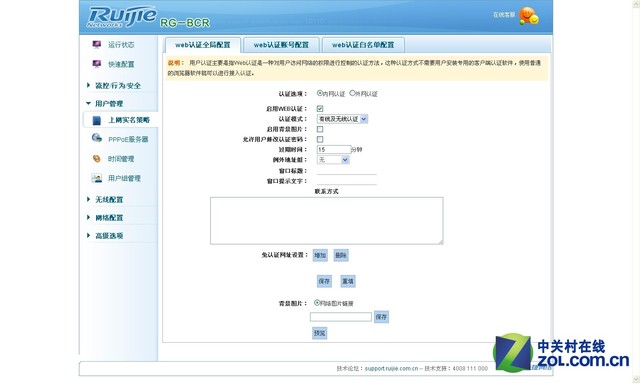Click 增加 button for 免认证网址设置
640x383 pixels.
pyautogui.click(x=320, y=256)
